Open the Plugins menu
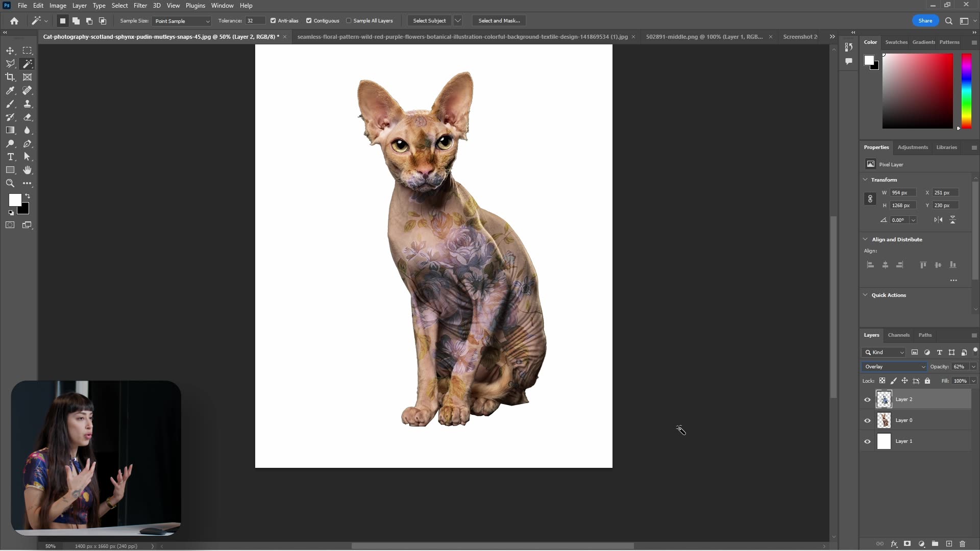980x551 pixels. pyautogui.click(x=195, y=6)
